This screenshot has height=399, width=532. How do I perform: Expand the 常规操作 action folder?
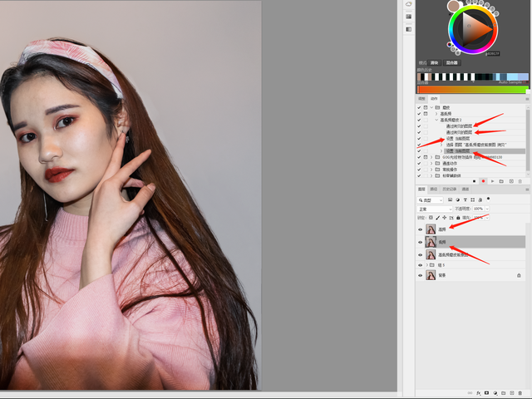point(431,169)
